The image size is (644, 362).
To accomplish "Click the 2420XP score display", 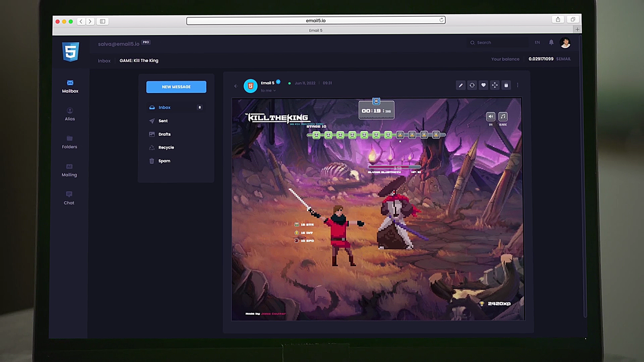I will pos(495,304).
